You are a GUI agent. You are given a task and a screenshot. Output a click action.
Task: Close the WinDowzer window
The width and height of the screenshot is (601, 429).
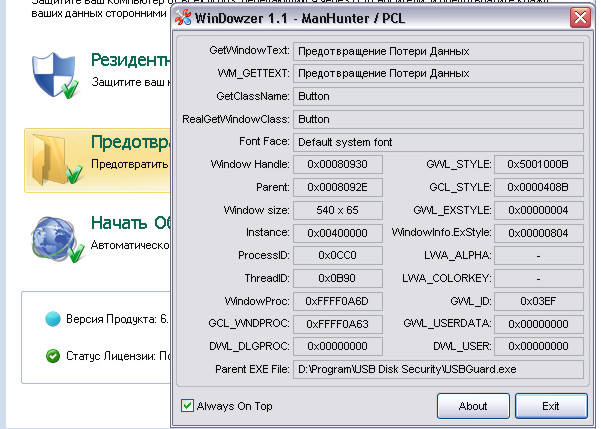pyautogui.click(x=580, y=18)
